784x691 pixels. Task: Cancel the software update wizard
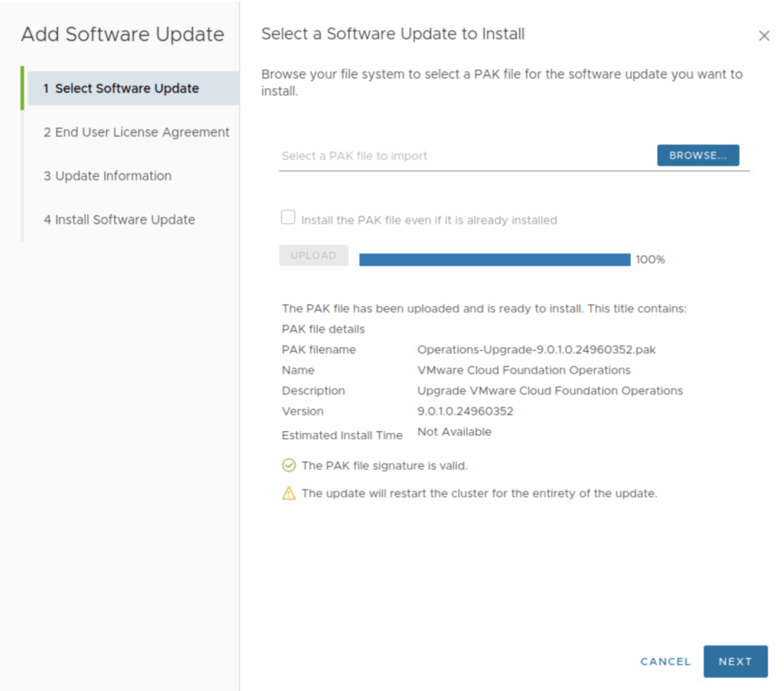(x=665, y=661)
